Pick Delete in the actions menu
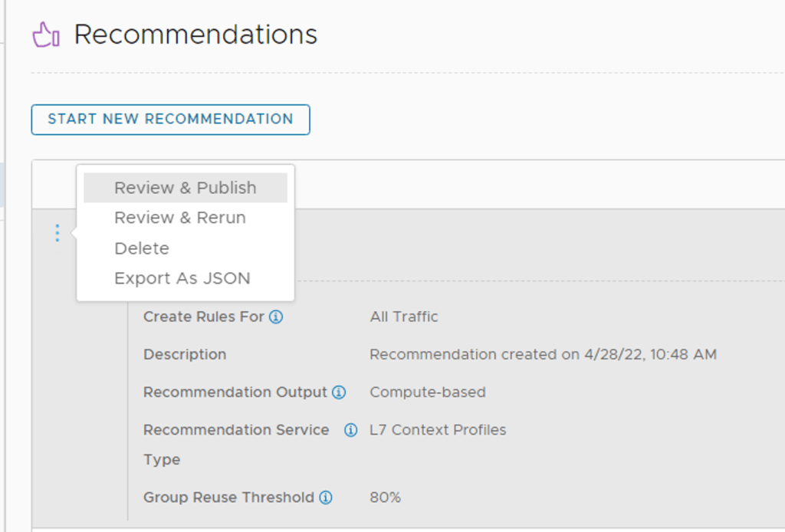 click(x=142, y=248)
